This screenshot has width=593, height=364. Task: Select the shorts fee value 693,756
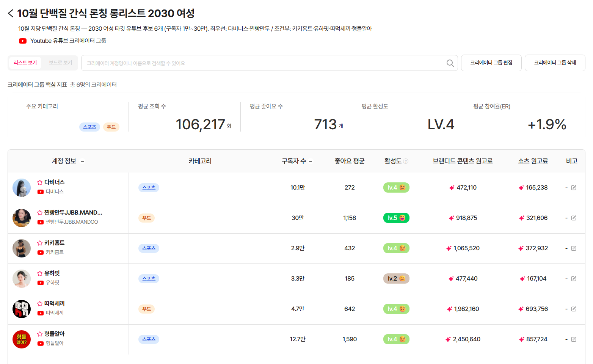point(537,309)
